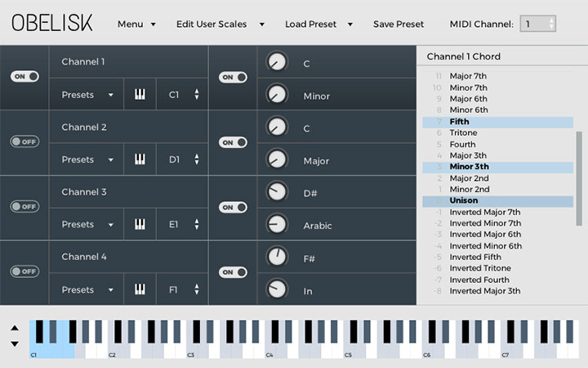588x368 pixels.
Task: Open the Edit User Scales dropdown
Action: (220, 24)
